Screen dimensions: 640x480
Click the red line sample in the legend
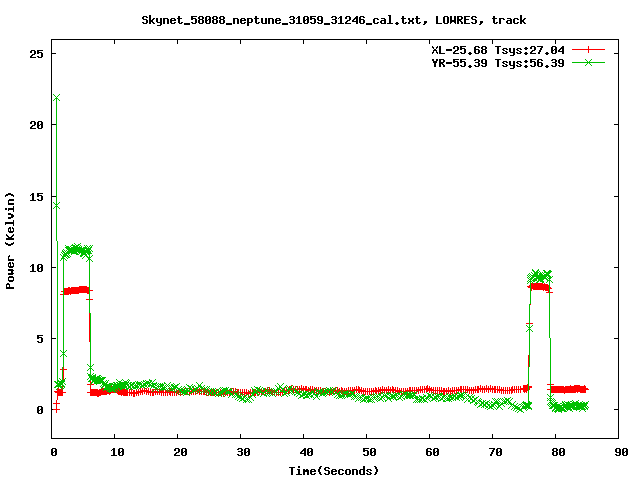coord(588,50)
